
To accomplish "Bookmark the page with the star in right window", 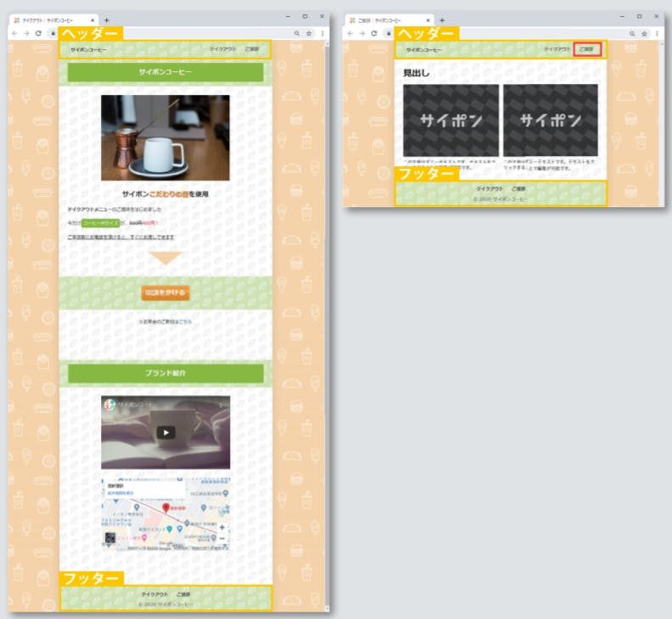I will (645, 33).
